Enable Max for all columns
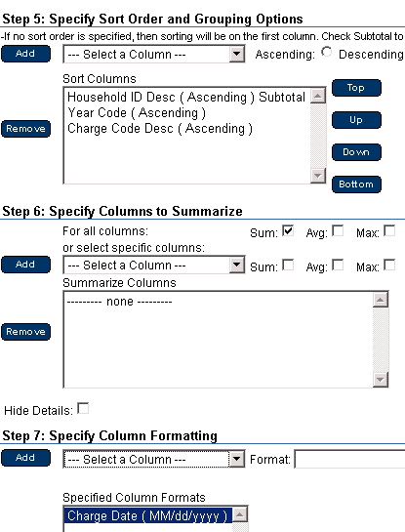Image resolution: width=405 pixels, height=532 pixels. (x=389, y=231)
